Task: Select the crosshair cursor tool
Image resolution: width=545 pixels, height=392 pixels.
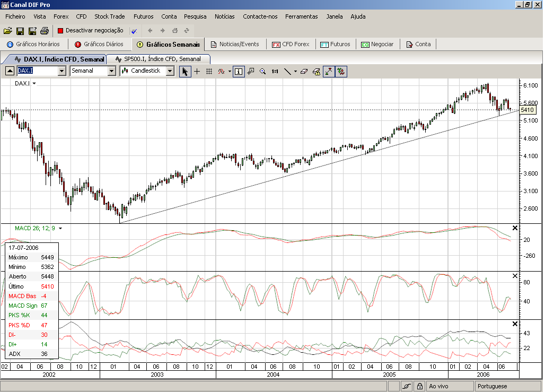Action: pos(197,71)
